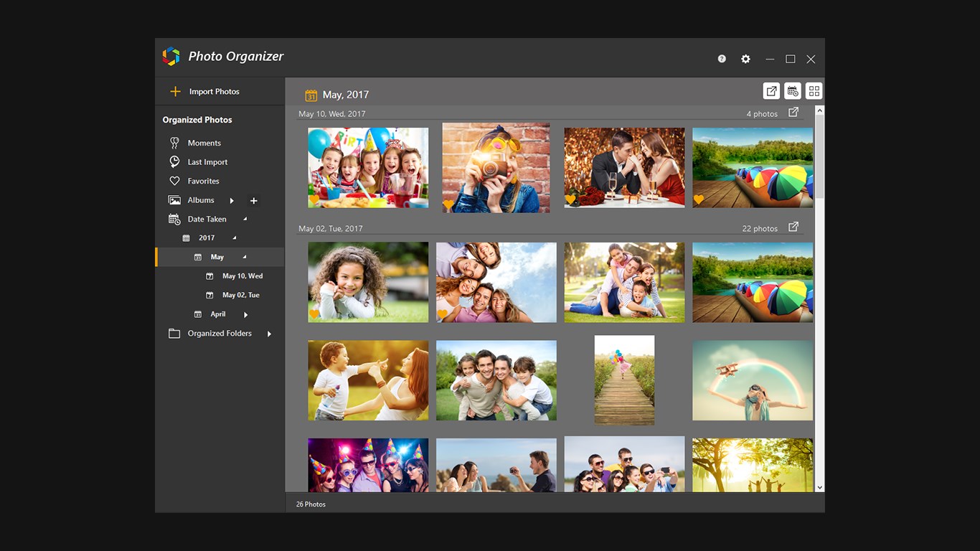
Task: Open the girl holding camera photo
Action: tap(496, 168)
